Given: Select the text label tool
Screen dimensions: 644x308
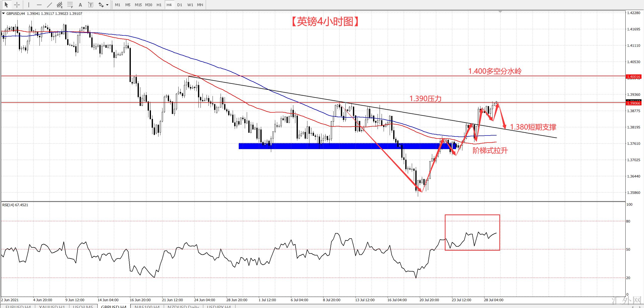Looking at the screenshot, I should point(91,5).
